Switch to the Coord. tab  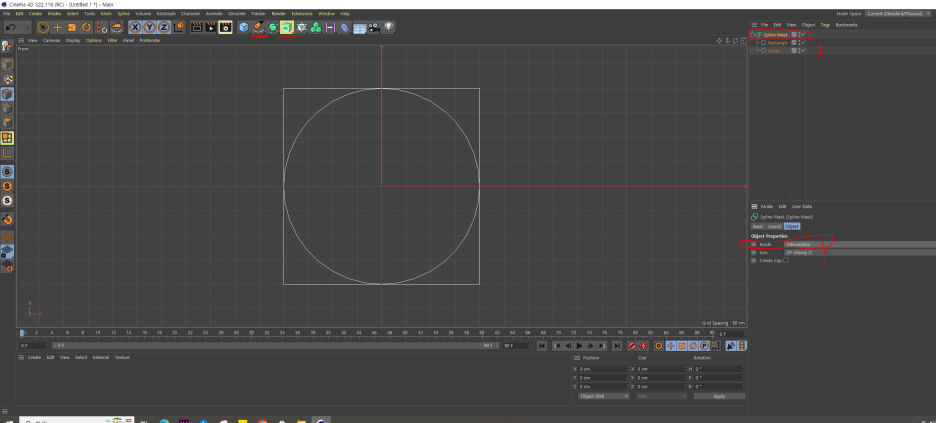(x=774, y=227)
